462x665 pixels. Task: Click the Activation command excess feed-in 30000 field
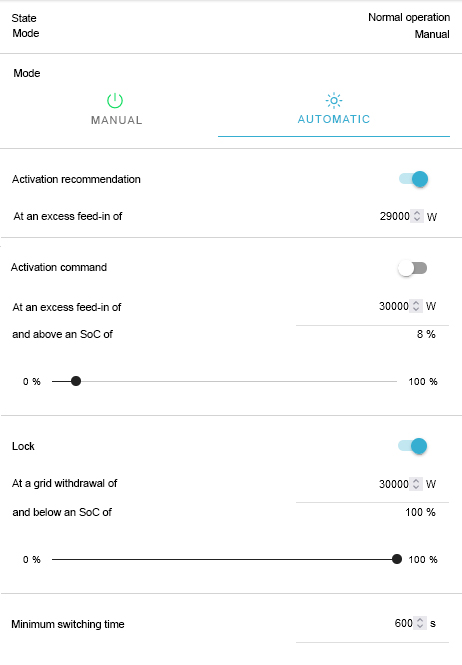click(394, 306)
